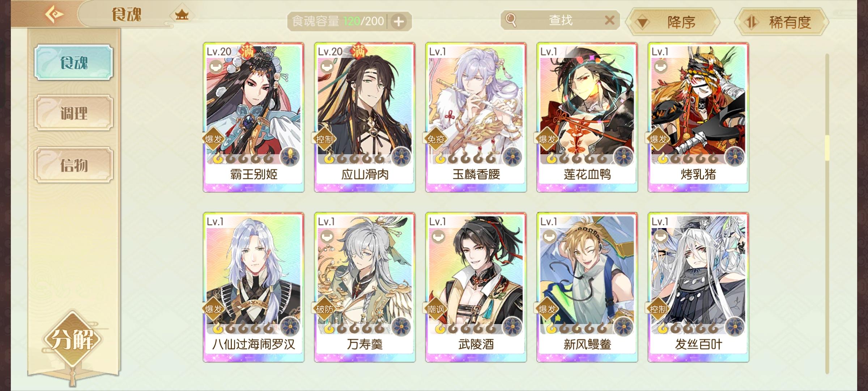This screenshot has width=868, height=391.
Task: Tap the plus icon to expand 食魂容量
Action: (399, 22)
